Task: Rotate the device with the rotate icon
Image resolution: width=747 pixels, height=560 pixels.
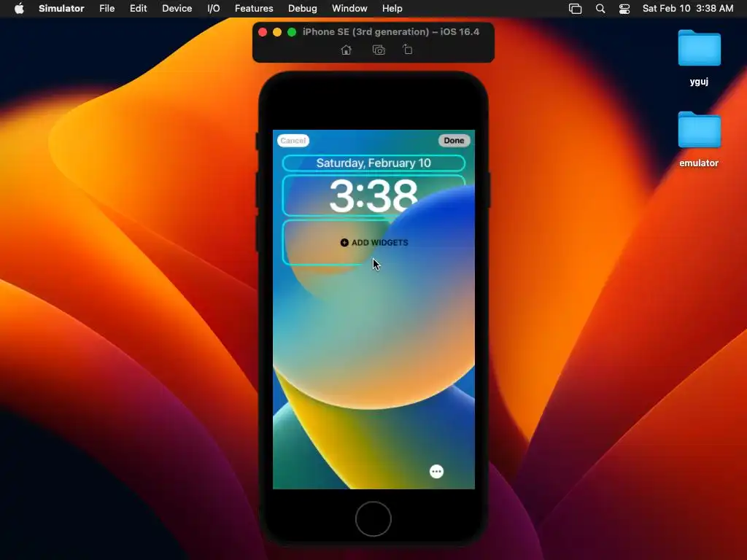Action: tap(408, 50)
